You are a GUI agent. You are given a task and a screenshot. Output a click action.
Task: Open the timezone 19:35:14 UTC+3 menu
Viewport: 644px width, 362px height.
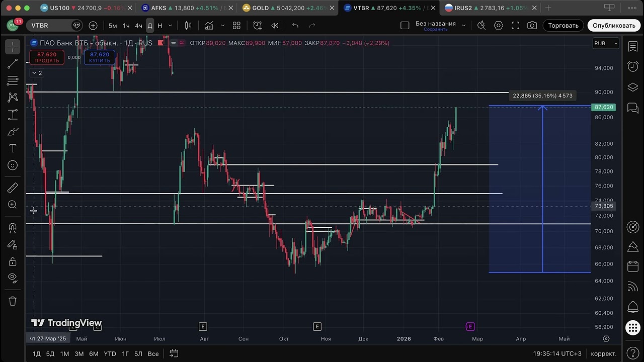(x=557, y=353)
